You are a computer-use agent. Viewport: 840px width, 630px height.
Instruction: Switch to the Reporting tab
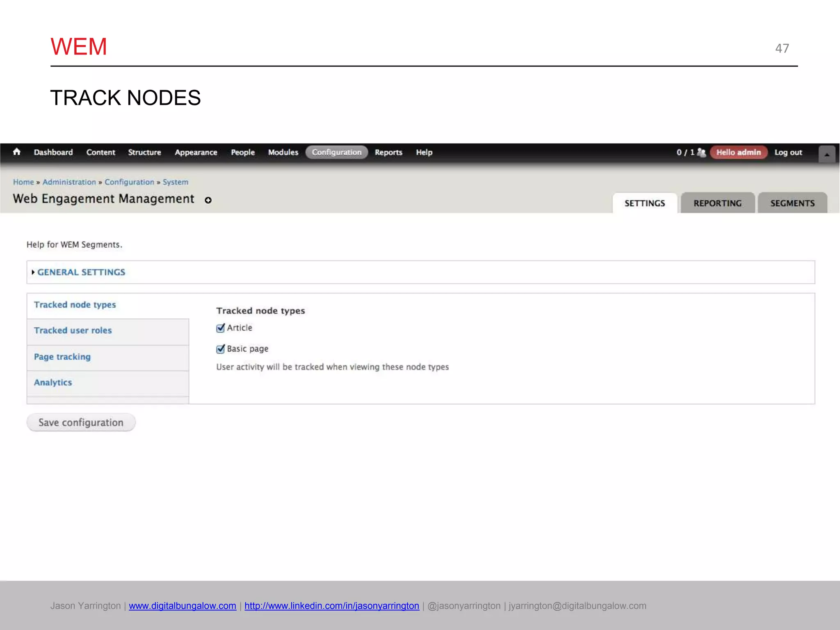717,203
